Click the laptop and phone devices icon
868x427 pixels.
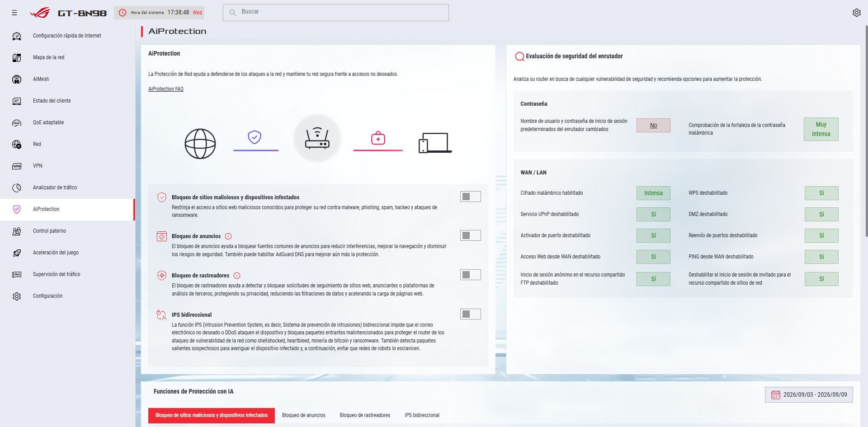[x=435, y=143]
